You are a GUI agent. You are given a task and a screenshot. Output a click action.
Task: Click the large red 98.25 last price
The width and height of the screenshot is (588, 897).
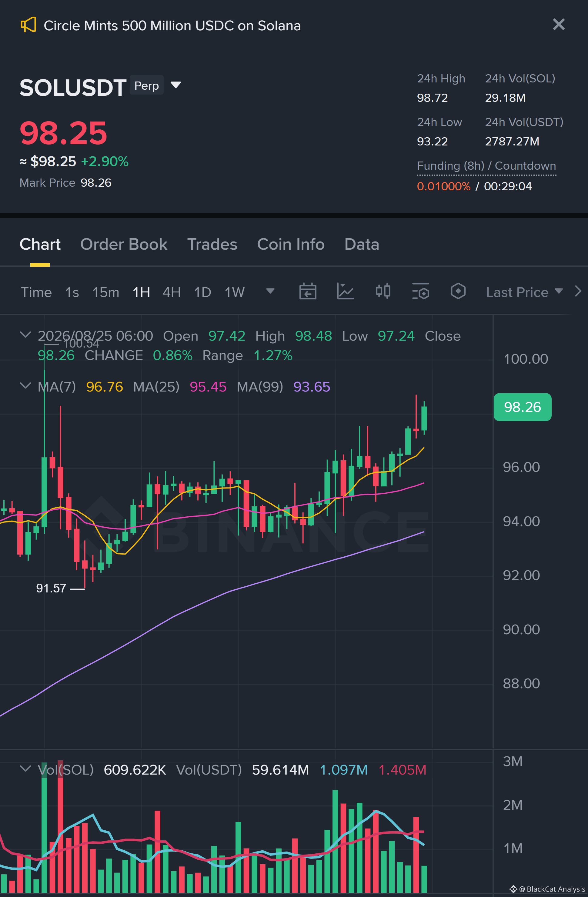click(x=63, y=133)
